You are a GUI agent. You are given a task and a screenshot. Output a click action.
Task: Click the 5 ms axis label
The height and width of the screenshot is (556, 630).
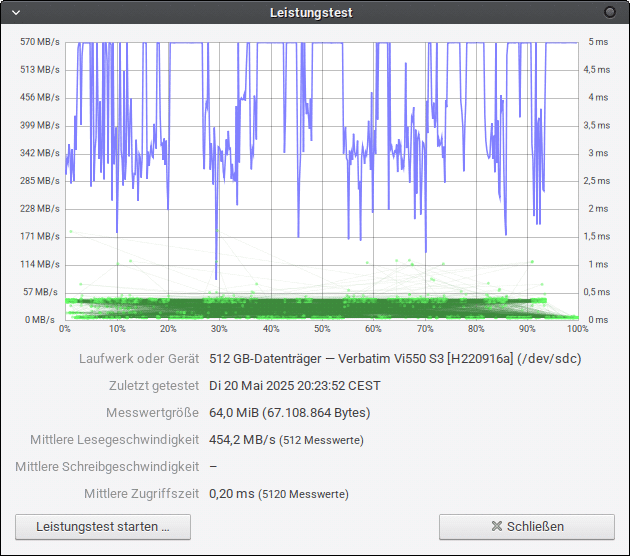598,42
